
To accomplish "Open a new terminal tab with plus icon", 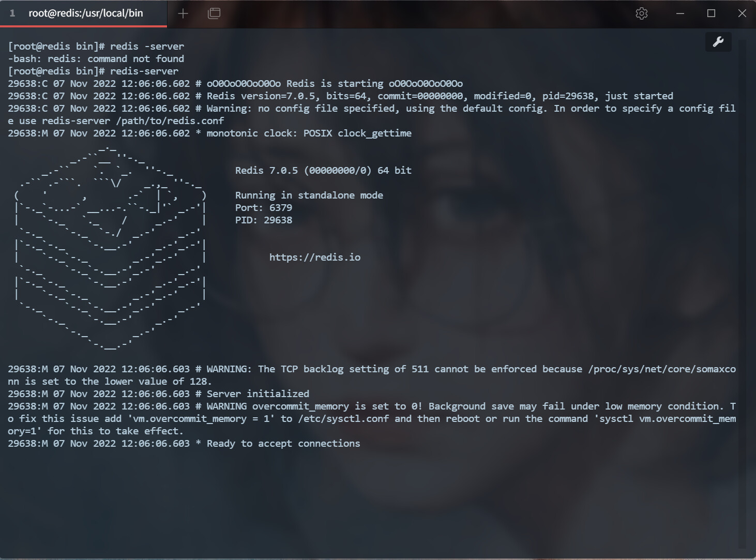I will 183,13.
